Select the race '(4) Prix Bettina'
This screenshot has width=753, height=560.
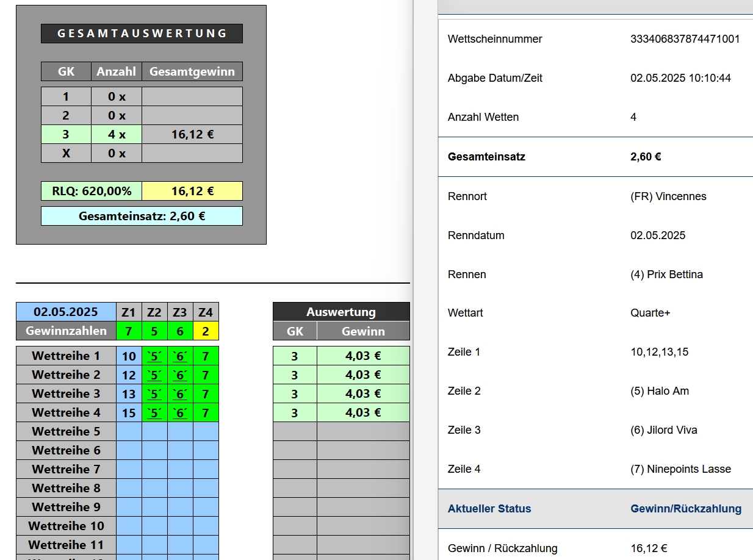(666, 275)
